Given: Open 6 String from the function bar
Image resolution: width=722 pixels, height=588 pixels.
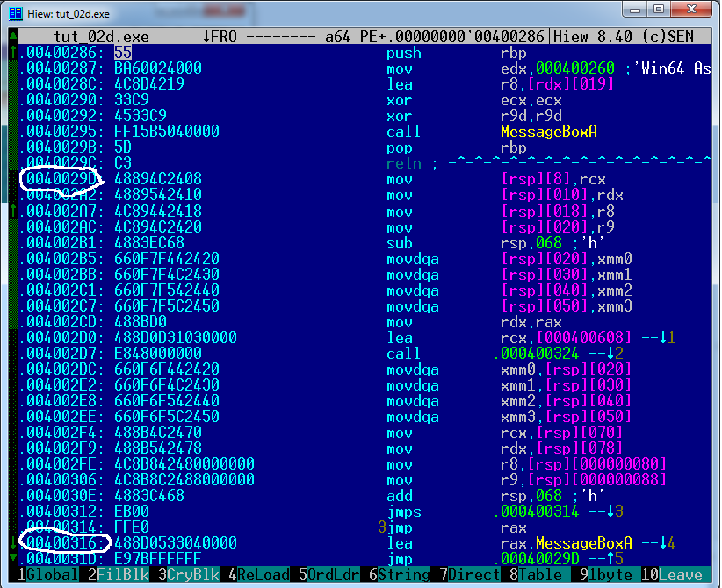Looking at the screenshot, I should (395, 576).
